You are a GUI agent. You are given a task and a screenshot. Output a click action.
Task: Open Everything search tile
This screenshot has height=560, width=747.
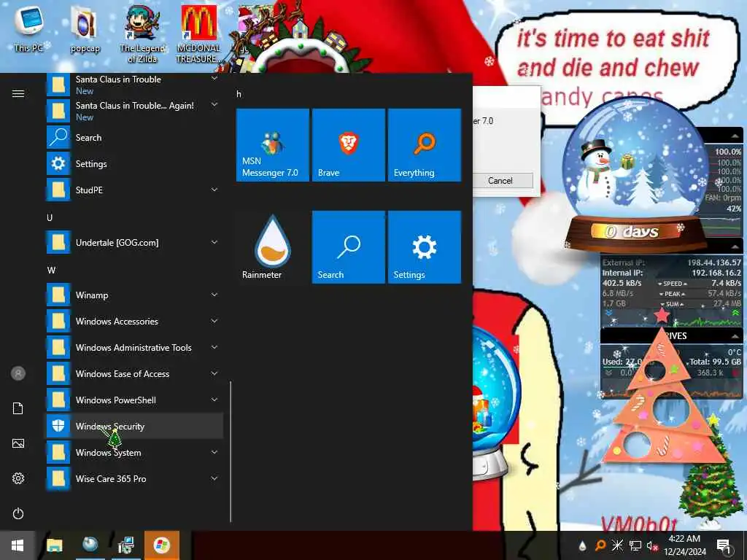[x=425, y=145]
